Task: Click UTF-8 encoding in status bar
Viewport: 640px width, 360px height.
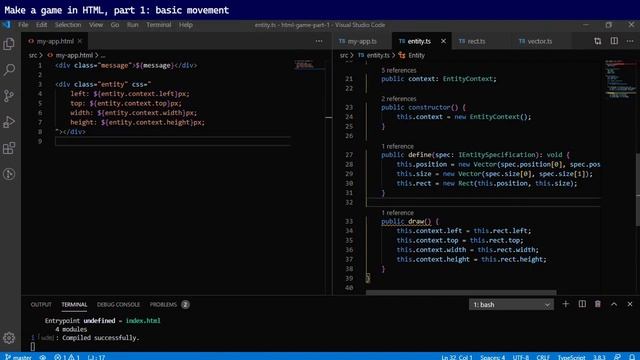Action: point(521,357)
